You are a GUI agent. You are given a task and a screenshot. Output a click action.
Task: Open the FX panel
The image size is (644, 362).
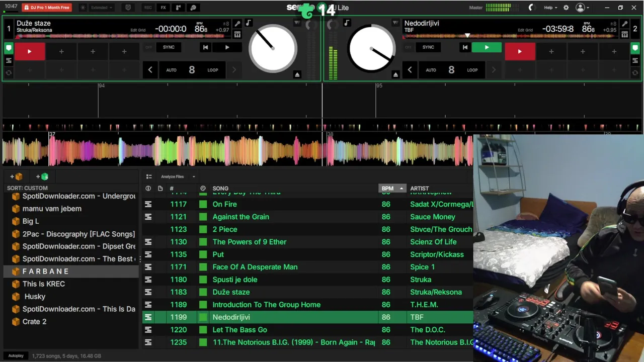[x=163, y=8]
